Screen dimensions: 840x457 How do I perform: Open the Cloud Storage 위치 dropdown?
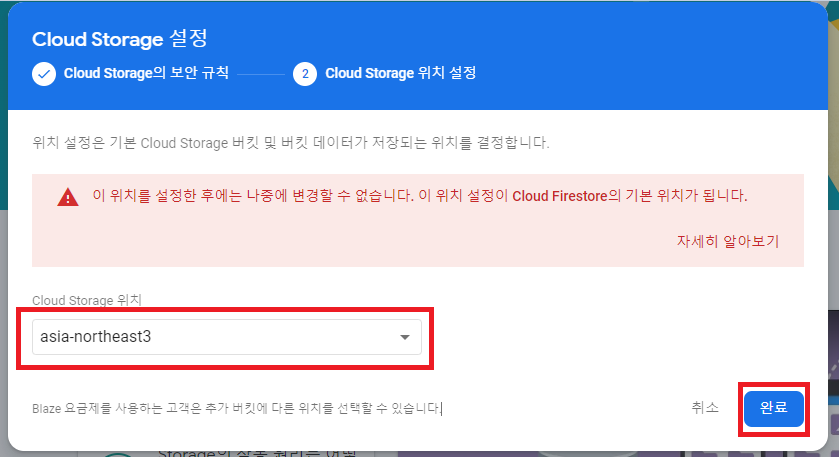tap(227, 337)
